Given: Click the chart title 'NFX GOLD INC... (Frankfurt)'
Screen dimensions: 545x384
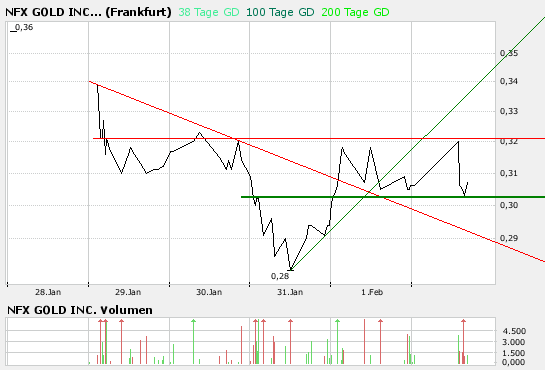Looking at the screenshot, I should (88, 12).
